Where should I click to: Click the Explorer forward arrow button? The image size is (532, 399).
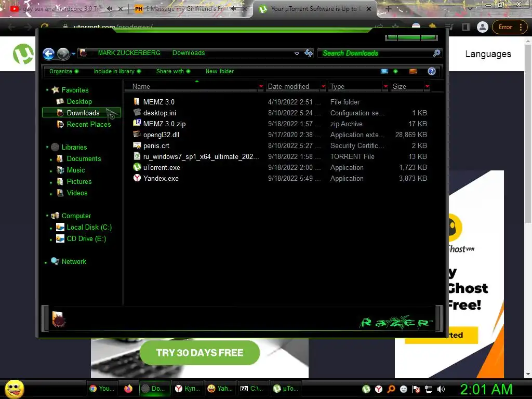coord(63,54)
